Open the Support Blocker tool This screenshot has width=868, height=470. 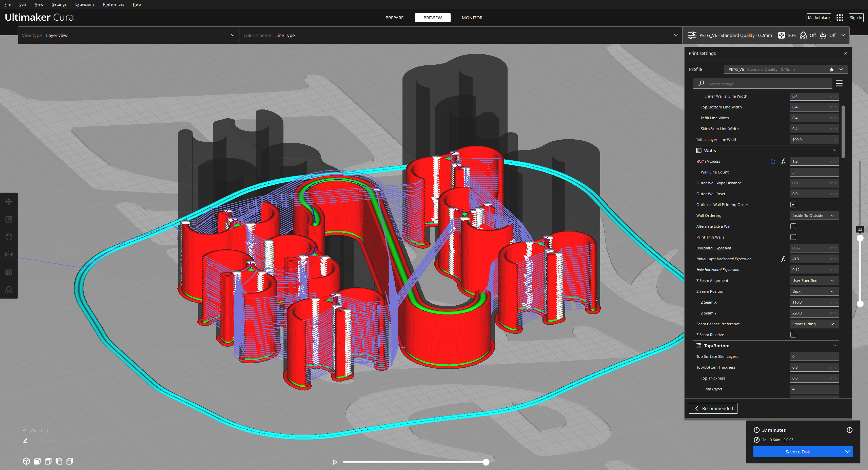pos(9,290)
